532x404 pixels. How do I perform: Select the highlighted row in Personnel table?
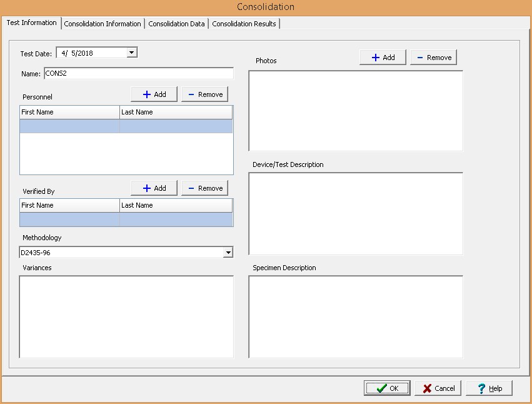(x=126, y=126)
